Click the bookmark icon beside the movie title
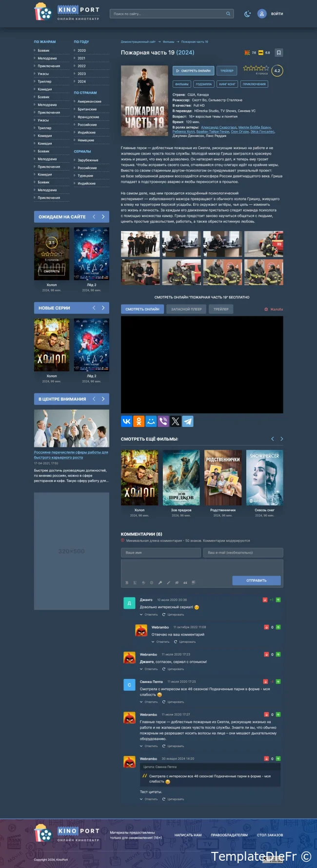Screen dimensions: 317x868 pos(278,53)
